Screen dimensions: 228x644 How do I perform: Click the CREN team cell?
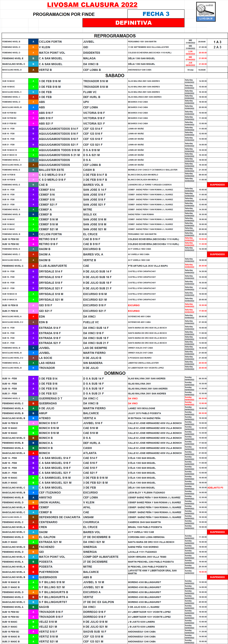[60, 527]
